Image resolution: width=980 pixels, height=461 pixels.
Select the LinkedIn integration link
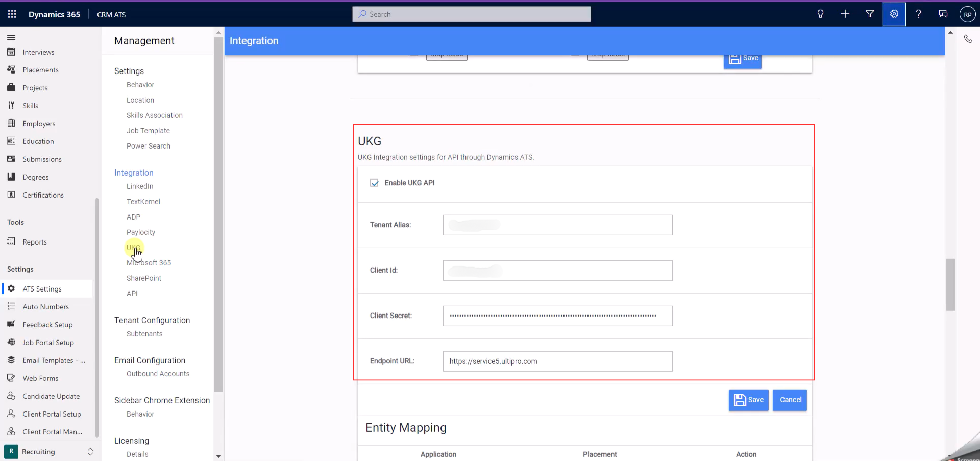[140, 186]
